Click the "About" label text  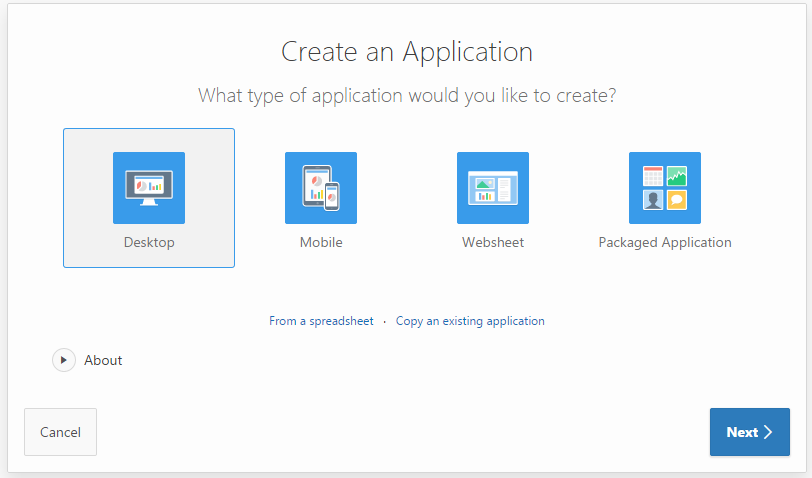pyautogui.click(x=103, y=360)
